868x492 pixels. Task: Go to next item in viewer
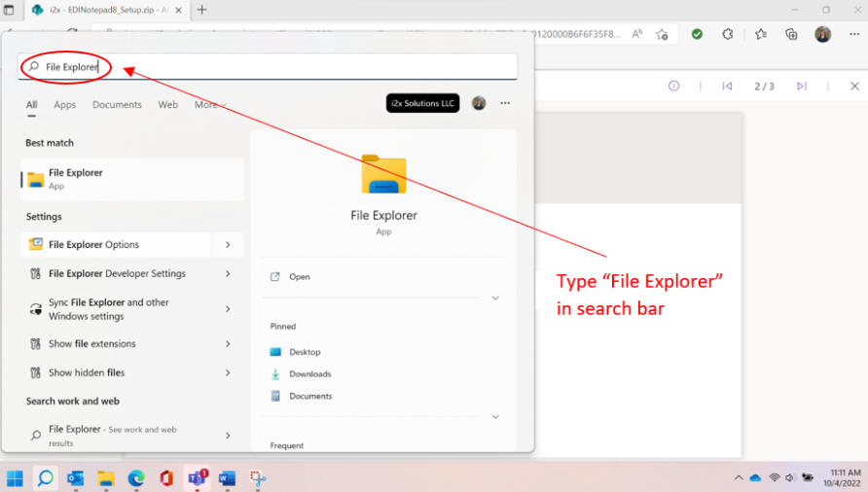[x=802, y=86]
